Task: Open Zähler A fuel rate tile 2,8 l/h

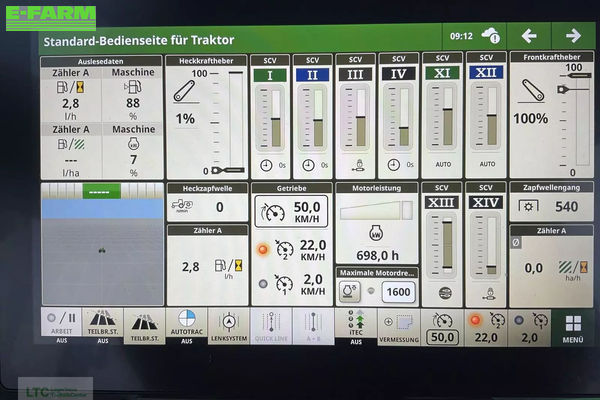Action: [207, 266]
